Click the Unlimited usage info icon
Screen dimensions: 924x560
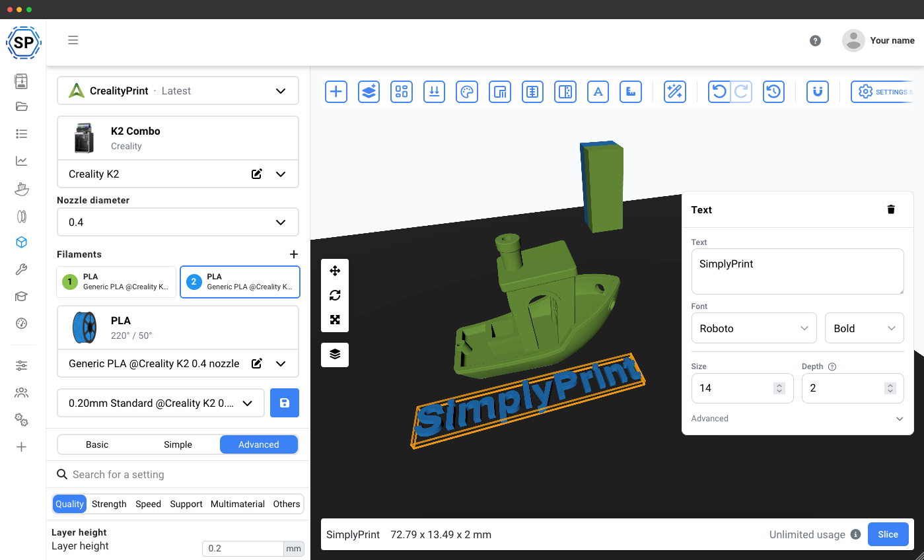coord(855,534)
